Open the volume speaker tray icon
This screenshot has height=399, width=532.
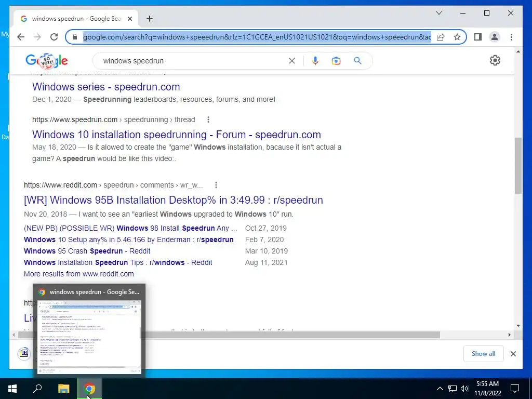(x=464, y=389)
